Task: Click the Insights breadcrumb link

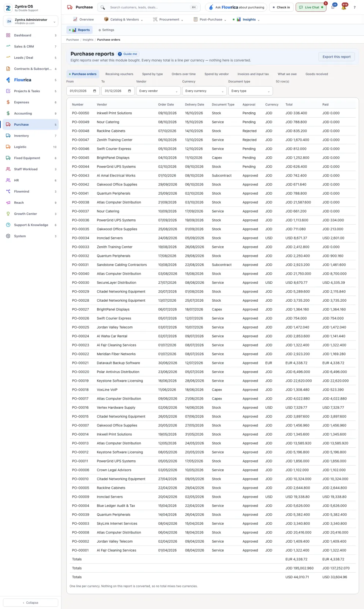Action: 88,40
